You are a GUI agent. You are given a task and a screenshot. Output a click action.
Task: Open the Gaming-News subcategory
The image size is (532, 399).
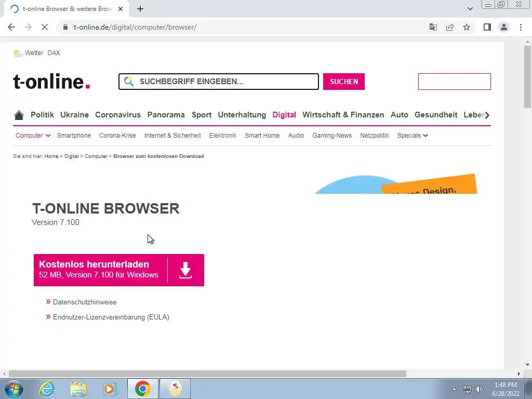tap(332, 136)
